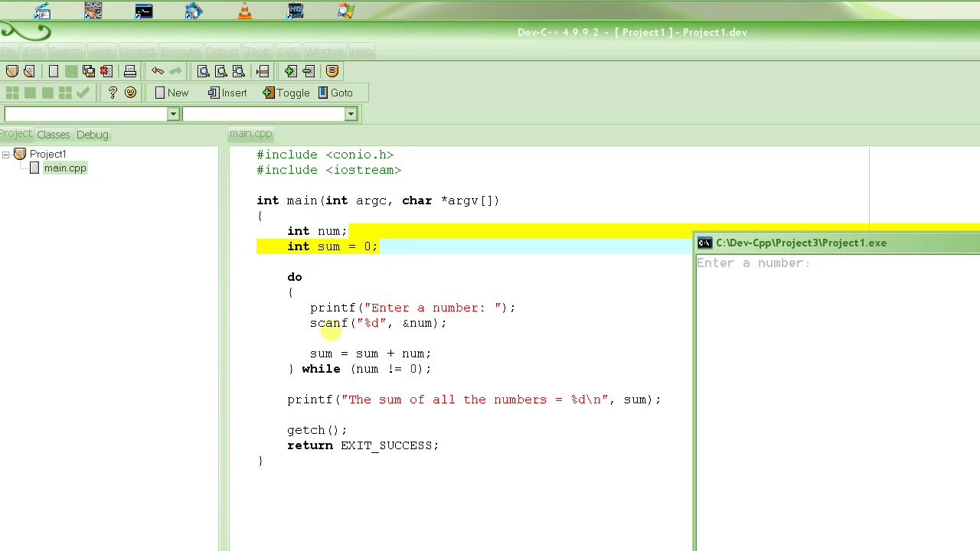The width and height of the screenshot is (980, 551).
Task: Open the first class browser dropdown
Action: coord(173,114)
